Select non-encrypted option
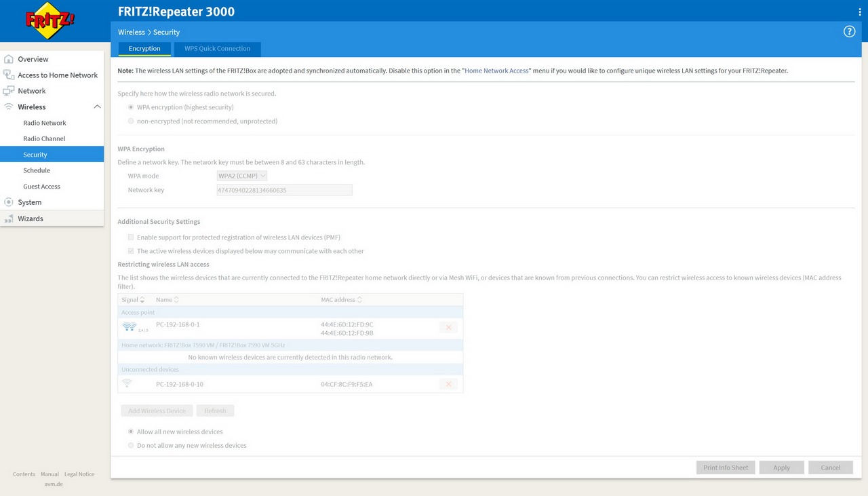Viewport: 868px width, 496px height. pyautogui.click(x=131, y=121)
